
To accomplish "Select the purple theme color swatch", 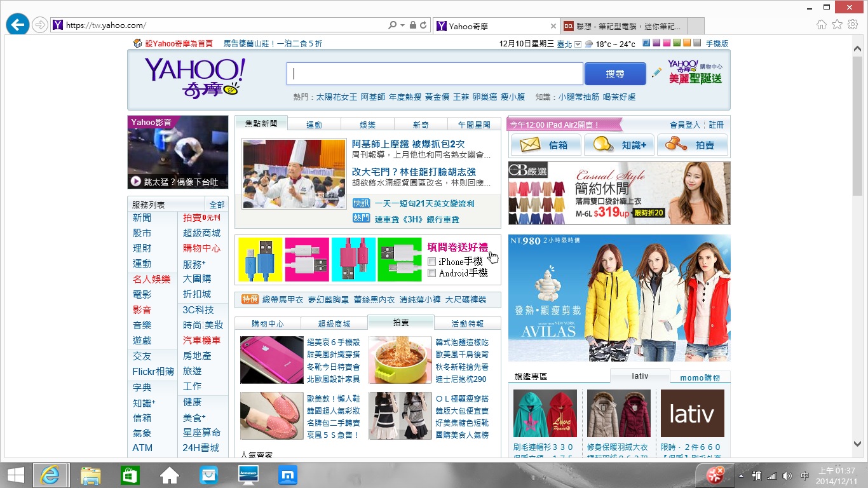I will [656, 43].
